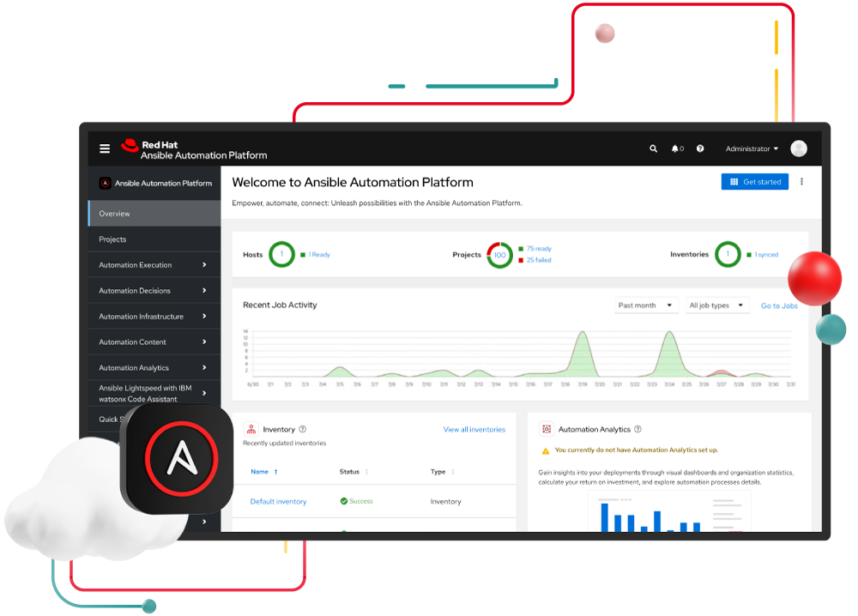
Task: Click the Get started button
Action: point(754,181)
